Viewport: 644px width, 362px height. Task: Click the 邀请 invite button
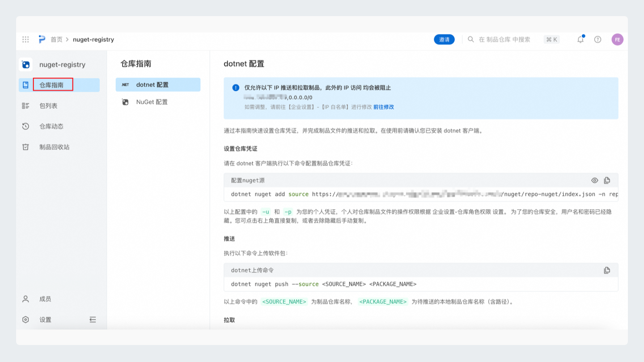tap(444, 39)
